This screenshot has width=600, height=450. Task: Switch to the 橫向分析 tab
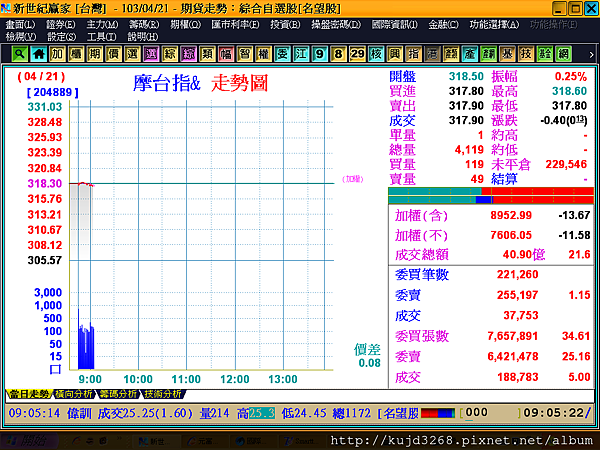pyautogui.click(x=73, y=394)
